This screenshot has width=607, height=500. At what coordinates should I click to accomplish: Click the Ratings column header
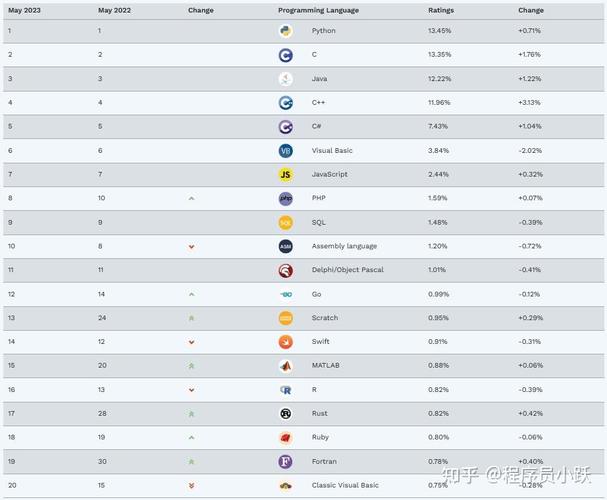pyautogui.click(x=441, y=10)
